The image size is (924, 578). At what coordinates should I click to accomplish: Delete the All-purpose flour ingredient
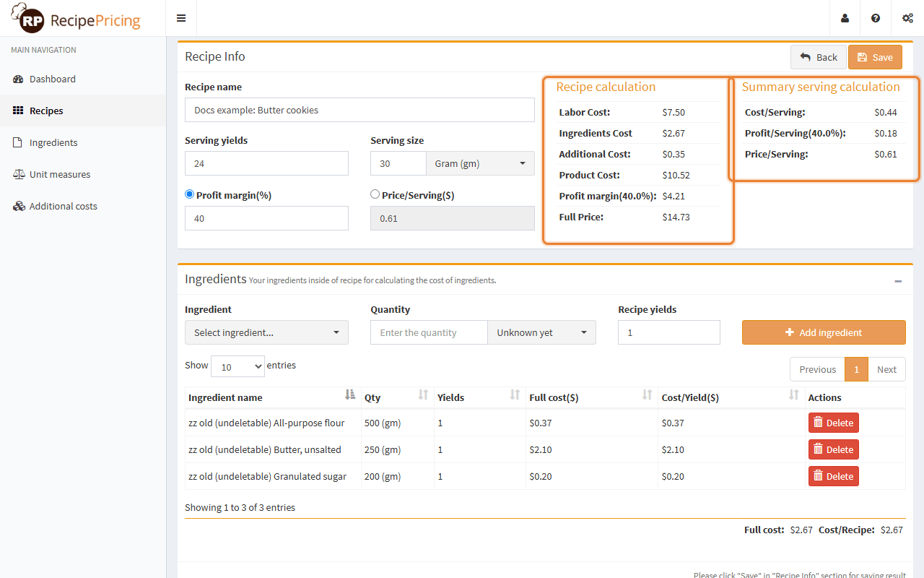834,423
